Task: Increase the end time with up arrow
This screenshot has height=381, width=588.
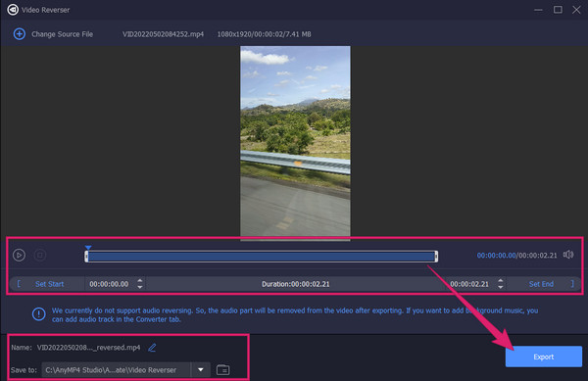Action: pyautogui.click(x=500, y=280)
